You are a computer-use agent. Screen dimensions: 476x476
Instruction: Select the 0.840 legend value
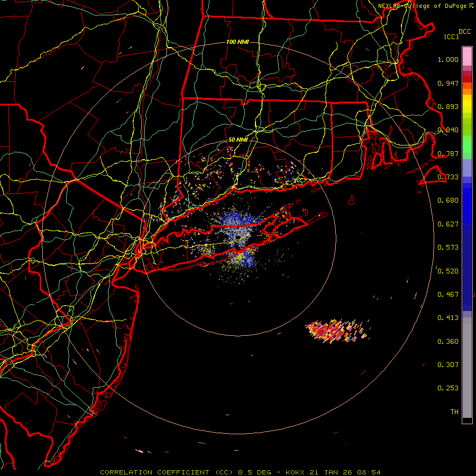pos(448,130)
